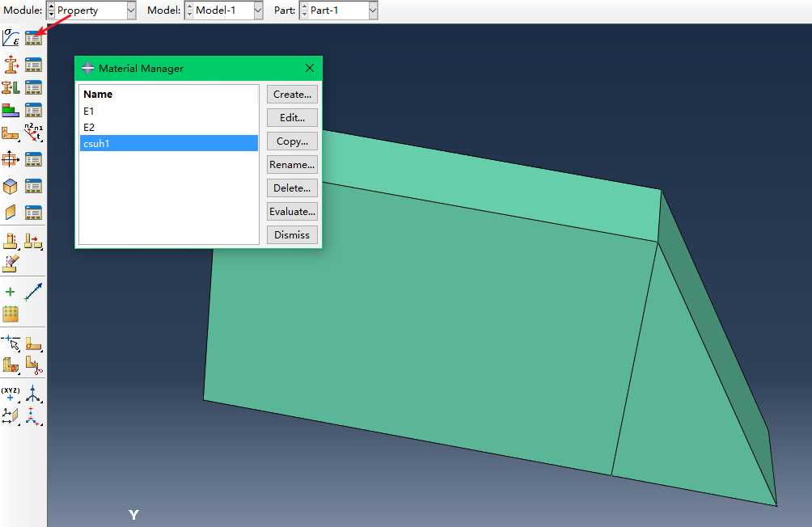The width and height of the screenshot is (812, 527).
Task: Select material E2 in the list
Action: point(169,128)
